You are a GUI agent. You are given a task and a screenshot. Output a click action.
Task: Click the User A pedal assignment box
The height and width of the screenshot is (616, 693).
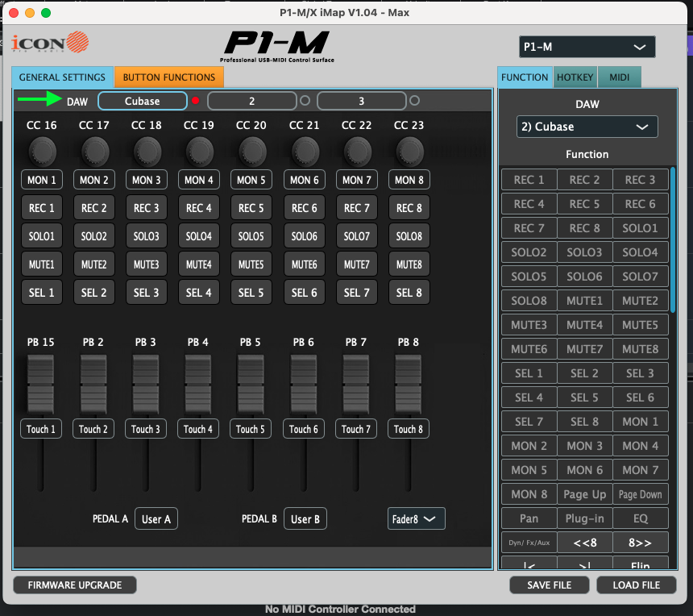156,518
